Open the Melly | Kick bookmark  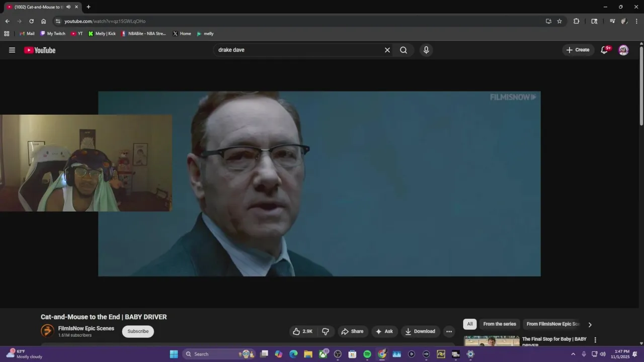coord(102,34)
